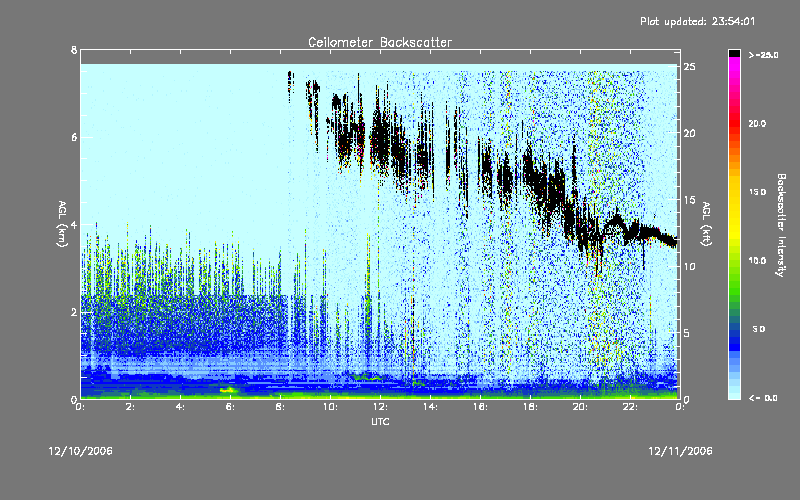The width and height of the screenshot is (800, 500).
Task: Click the 'Plot updated: 23:54:01' timestamp
Action: tap(697, 21)
